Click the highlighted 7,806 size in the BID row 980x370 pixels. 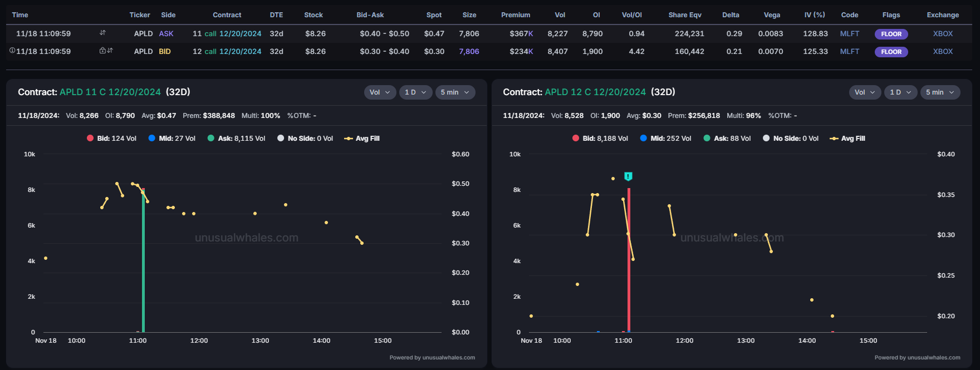pyautogui.click(x=469, y=51)
